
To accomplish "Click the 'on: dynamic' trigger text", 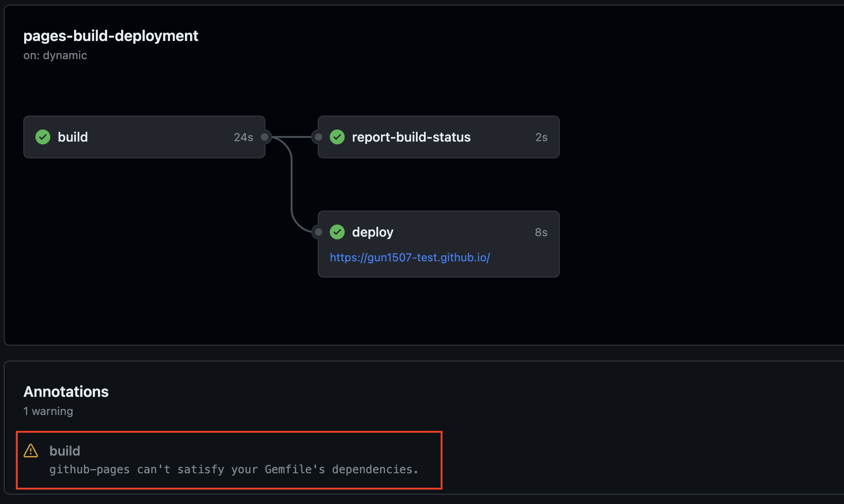I will click(x=55, y=55).
